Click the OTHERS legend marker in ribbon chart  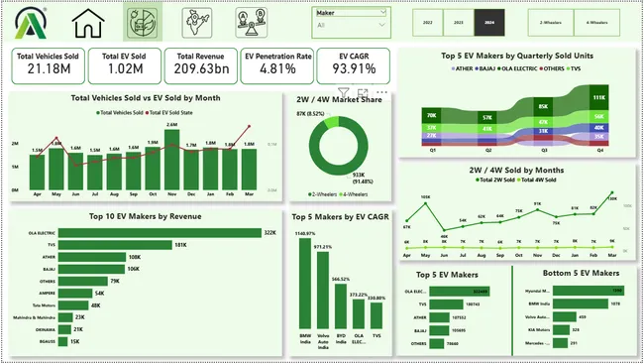pyautogui.click(x=541, y=68)
